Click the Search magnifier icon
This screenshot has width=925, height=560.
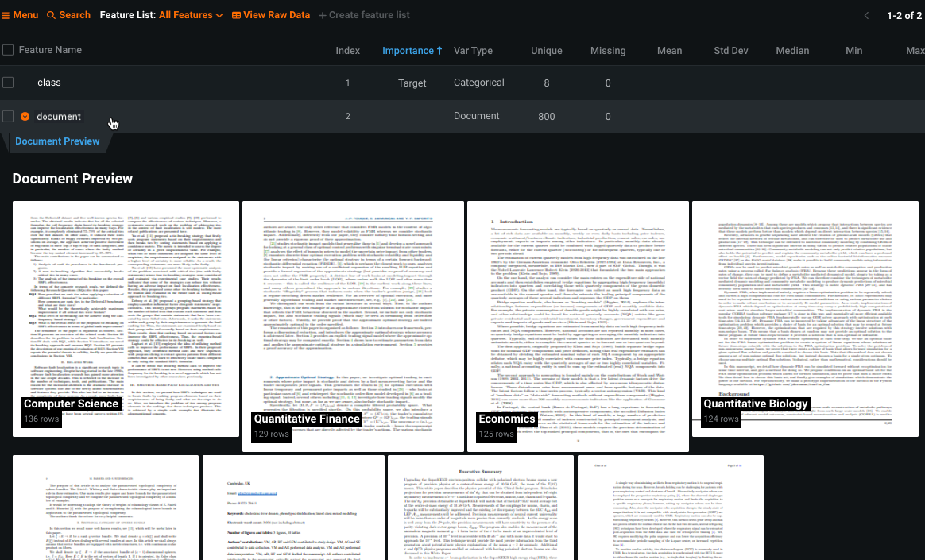(52, 15)
